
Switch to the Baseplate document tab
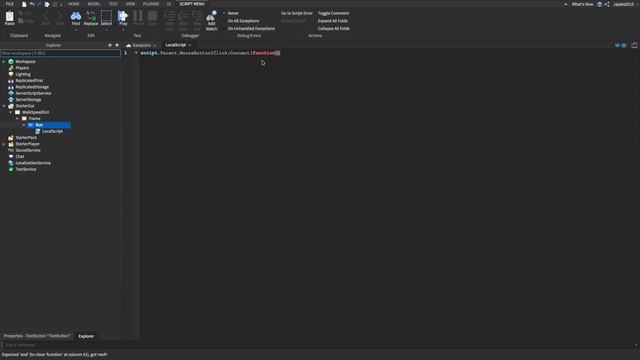tap(142, 45)
